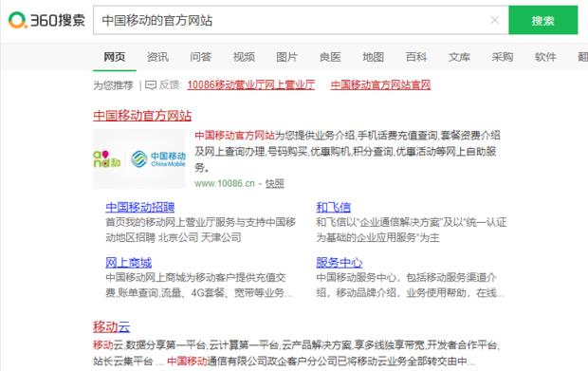This screenshot has width=588, height=371.
Task: Open the www.10086.cn URL link
Action: 225,183
